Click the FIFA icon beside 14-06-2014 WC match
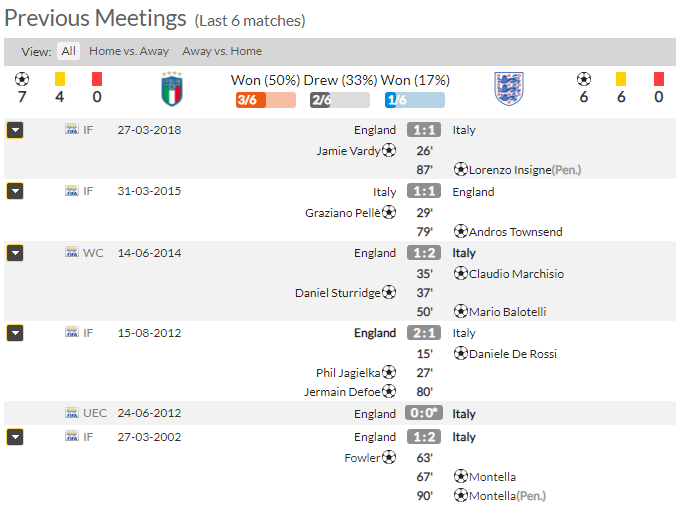 pyautogui.click(x=72, y=252)
